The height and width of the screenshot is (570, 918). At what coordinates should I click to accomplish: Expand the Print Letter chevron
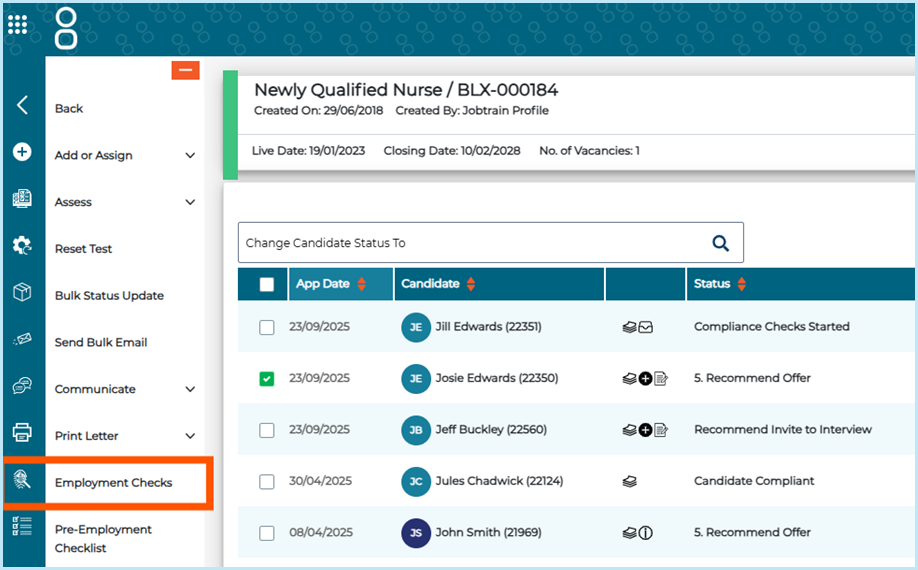[x=190, y=437]
